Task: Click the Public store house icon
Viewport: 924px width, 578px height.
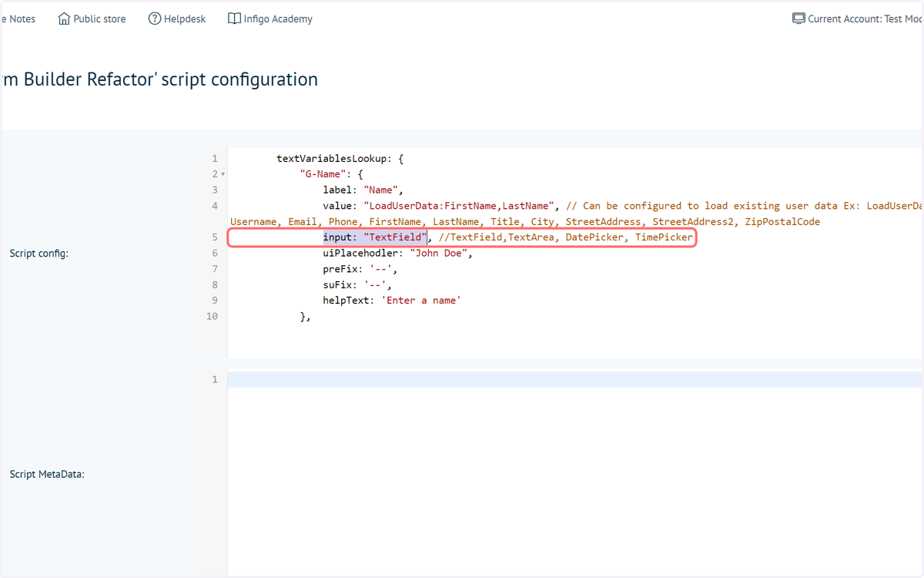Action: point(64,18)
